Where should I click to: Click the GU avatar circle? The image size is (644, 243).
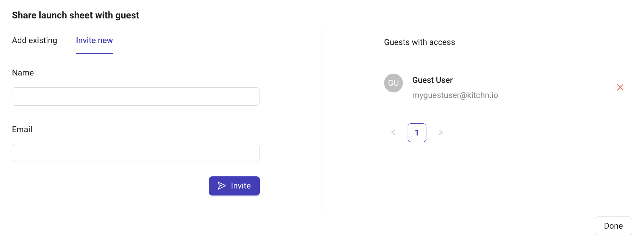click(x=393, y=83)
